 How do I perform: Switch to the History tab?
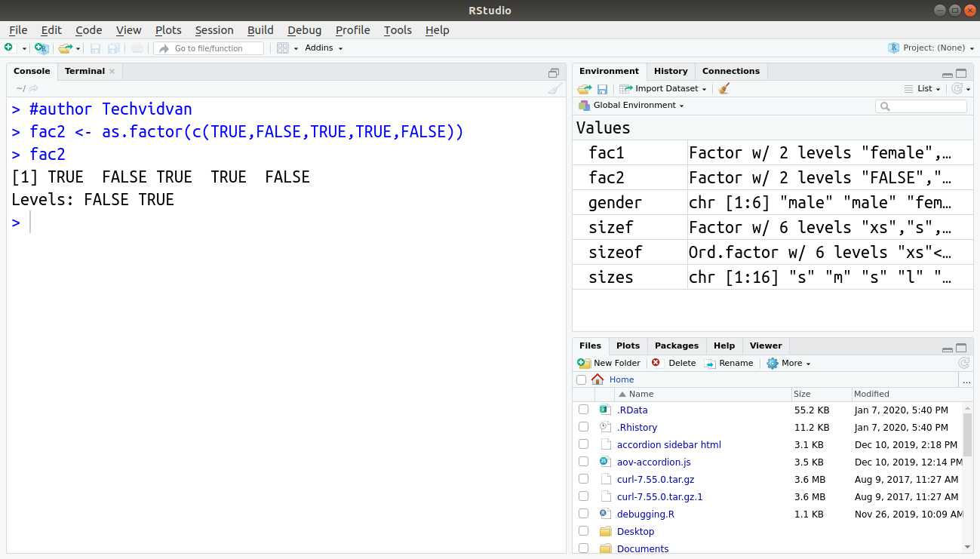click(x=671, y=71)
